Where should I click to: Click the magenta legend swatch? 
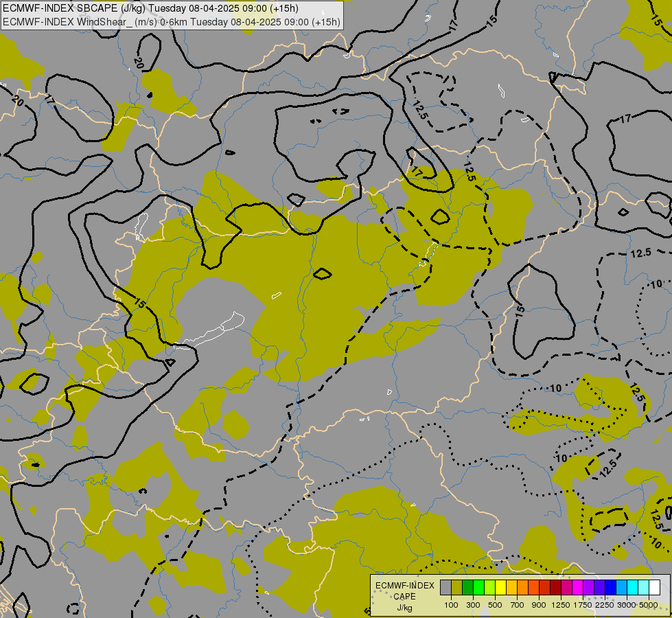tap(578, 587)
